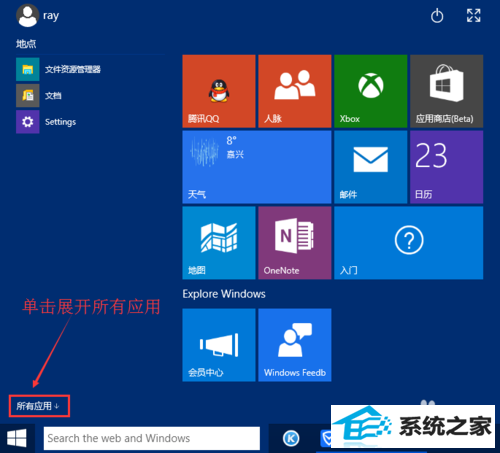Click the power button icon
This screenshot has height=453, width=500.
point(437,16)
